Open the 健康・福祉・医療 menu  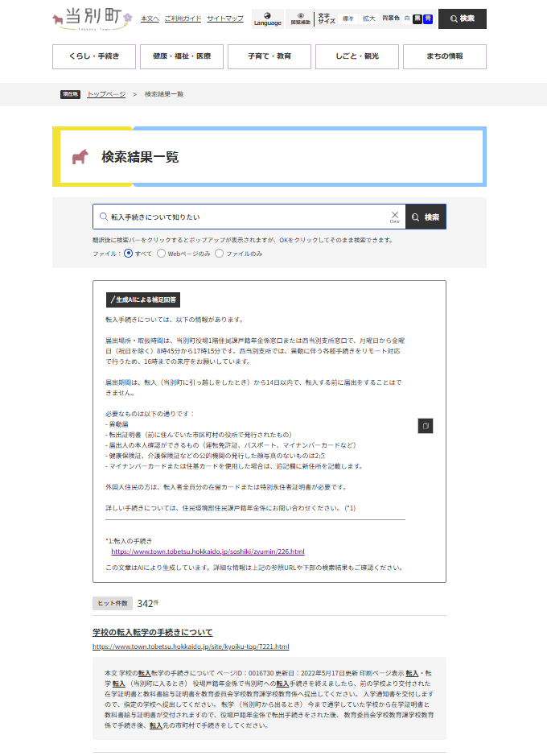tap(182, 56)
